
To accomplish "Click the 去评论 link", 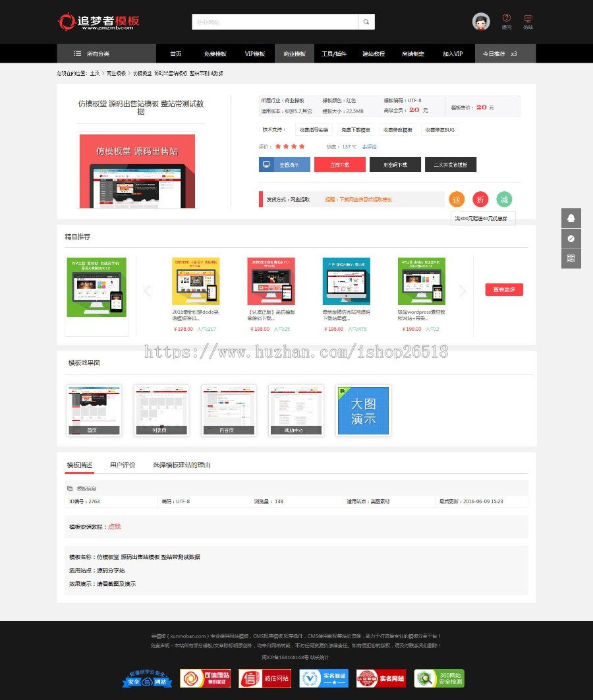I will click(369, 147).
